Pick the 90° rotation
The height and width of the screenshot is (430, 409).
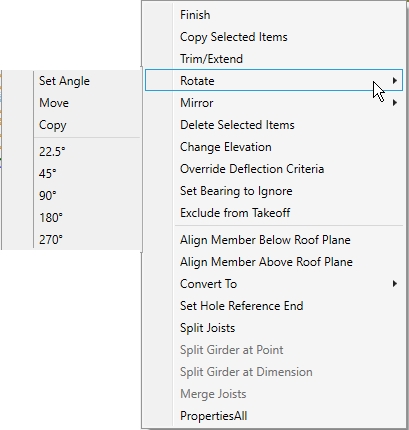[x=48, y=196]
